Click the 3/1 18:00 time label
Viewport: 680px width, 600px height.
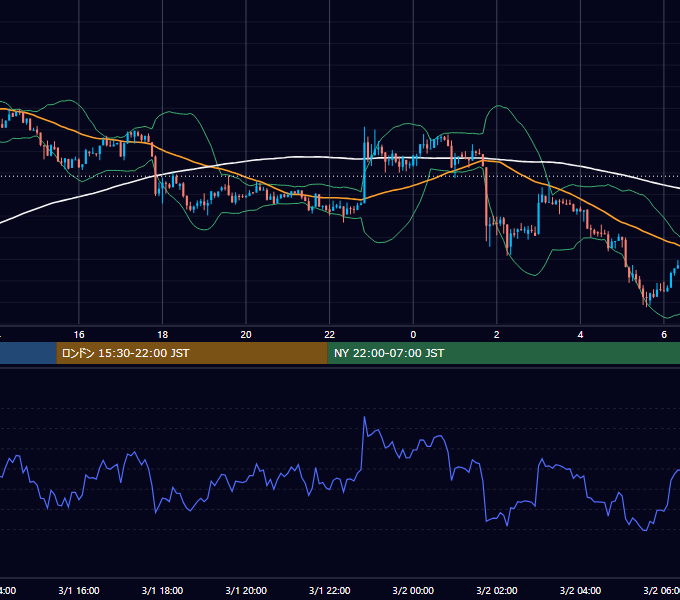(163, 590)
